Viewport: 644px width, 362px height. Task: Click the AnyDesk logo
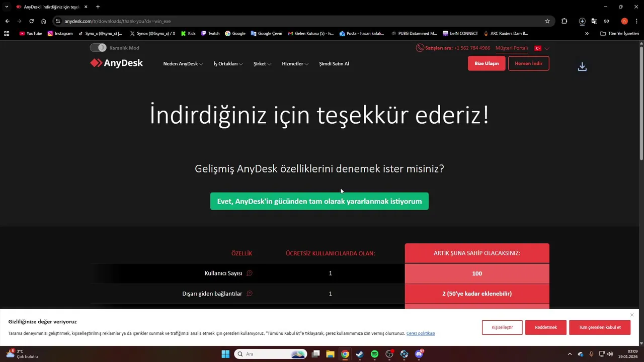pos(116,63)
